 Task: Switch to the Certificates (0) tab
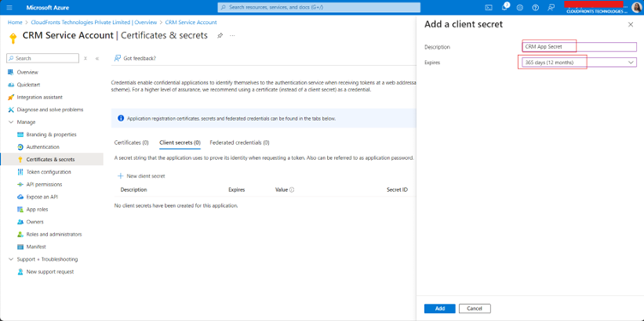(x=131, y=143)
